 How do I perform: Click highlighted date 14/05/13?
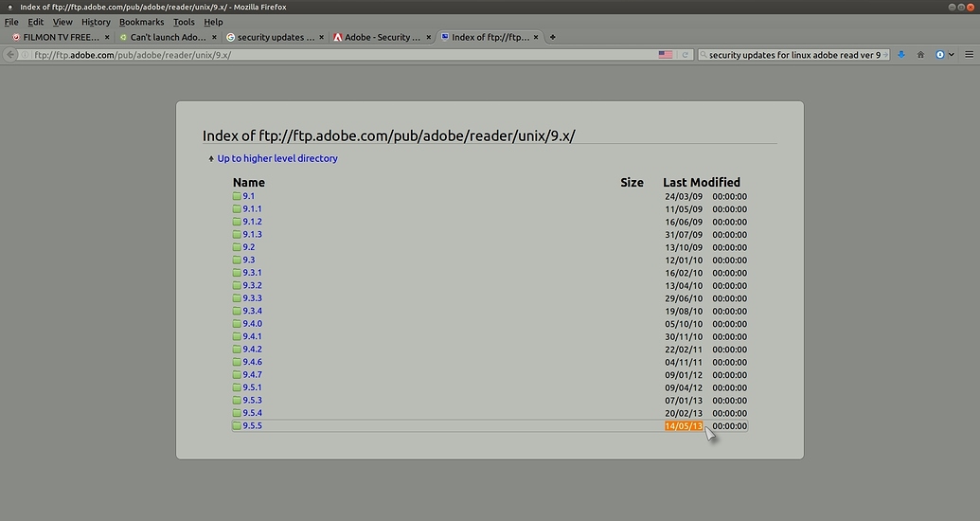(684, 426)
